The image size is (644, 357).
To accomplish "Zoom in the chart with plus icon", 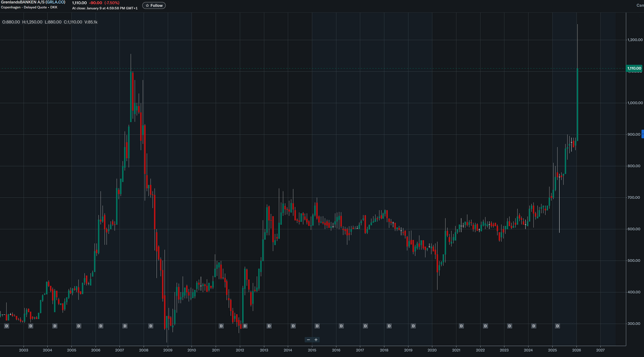I will click(316, 340).
